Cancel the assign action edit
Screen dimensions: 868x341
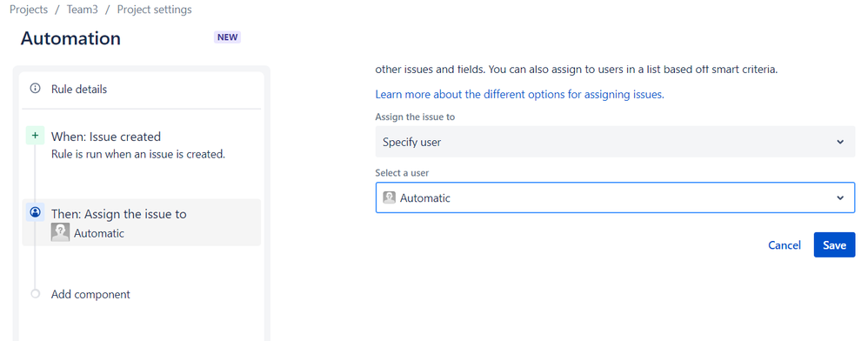tap(784, 245)
